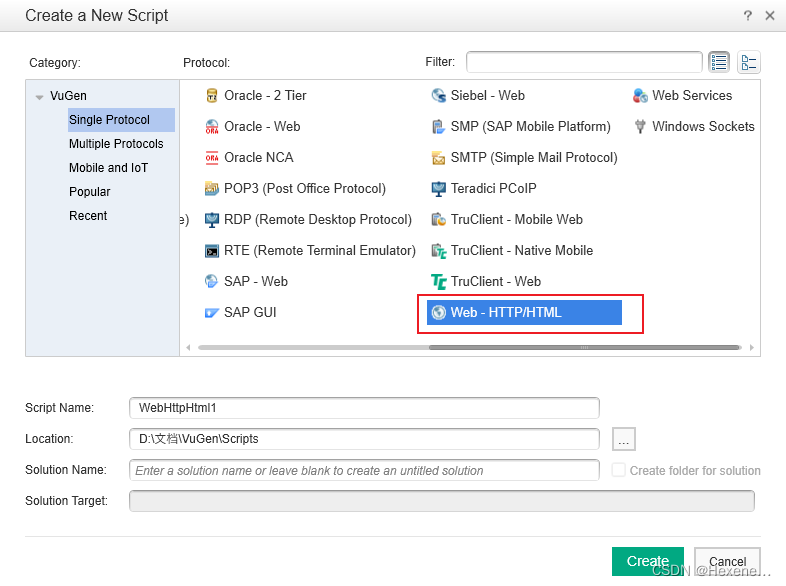Image resolution: width=786 pixels, height=586 pixels.
Task: Select "Web Services" protocol text
Action: pos(692,95)
